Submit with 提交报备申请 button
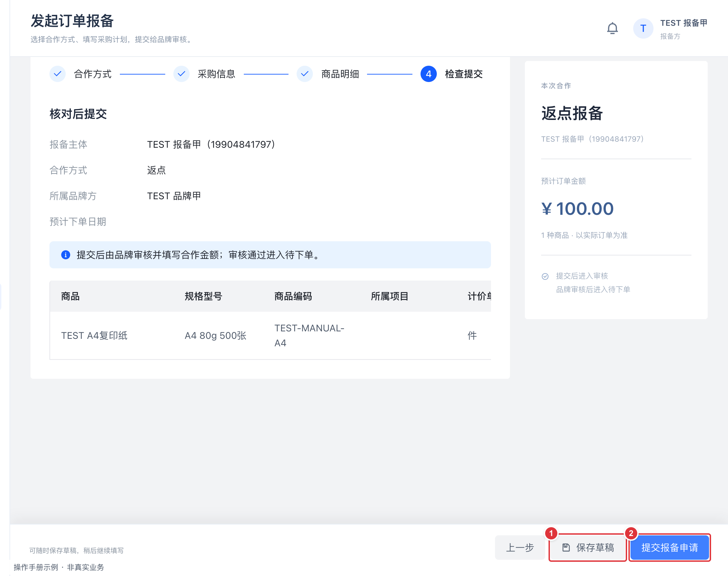This screenshot has height=576, width=728. click(670, 548)
